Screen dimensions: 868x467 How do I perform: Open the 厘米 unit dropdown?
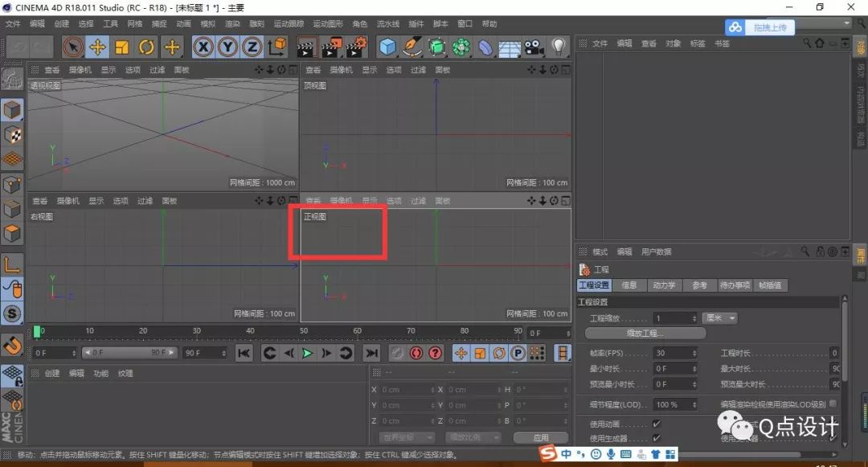719,317
